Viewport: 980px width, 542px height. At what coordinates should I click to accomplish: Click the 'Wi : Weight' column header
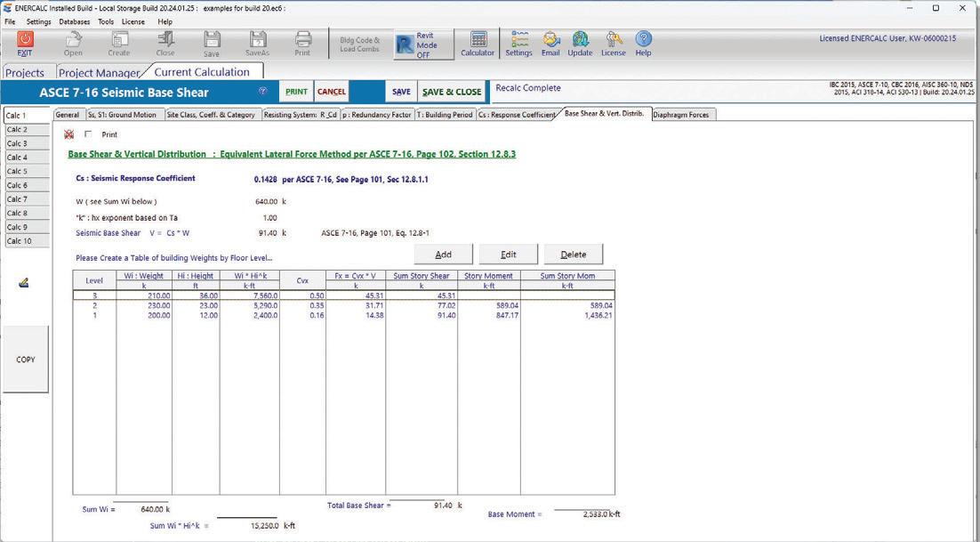[144, 276]
